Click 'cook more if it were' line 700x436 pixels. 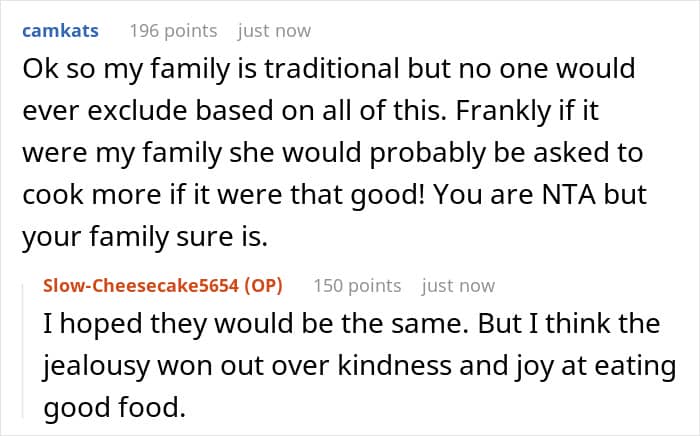coord(335,195)
